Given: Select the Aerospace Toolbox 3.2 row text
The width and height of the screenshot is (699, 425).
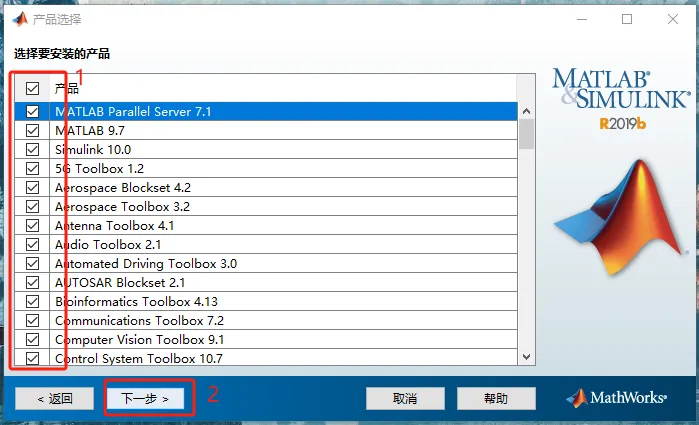Looking at the screenshot, I should click(x=122, y=206).
